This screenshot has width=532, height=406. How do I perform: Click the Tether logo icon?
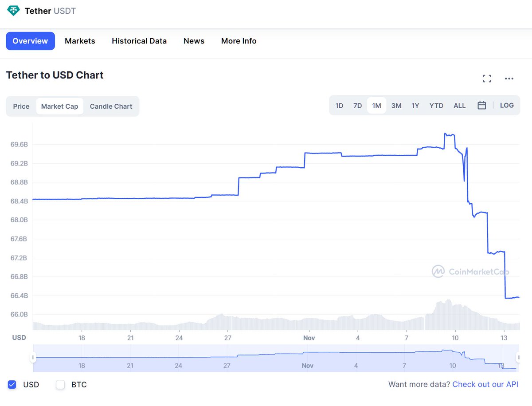(x=14, y=11)
